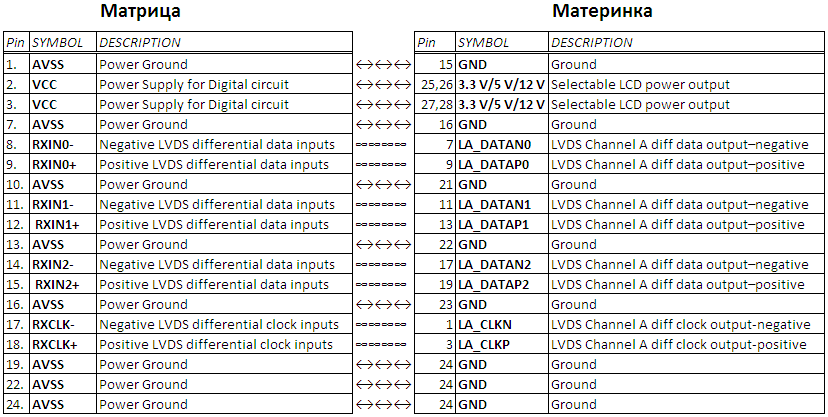Select the RXIN0- symbol cell
The image size is (828, 417).
pos(55,145)
